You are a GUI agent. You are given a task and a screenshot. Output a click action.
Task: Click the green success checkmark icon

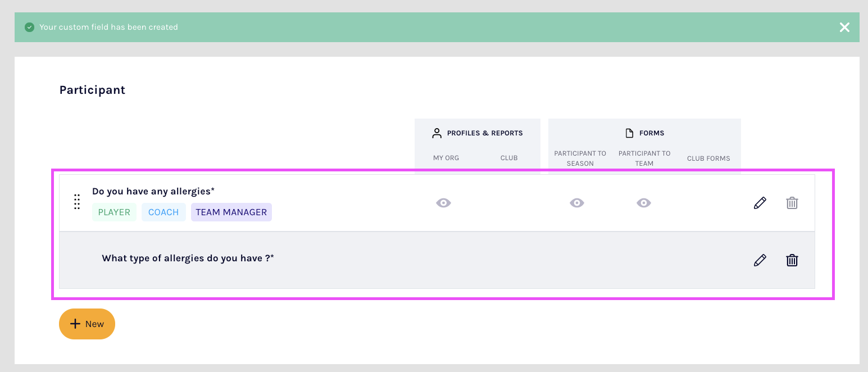click(30, 27)
